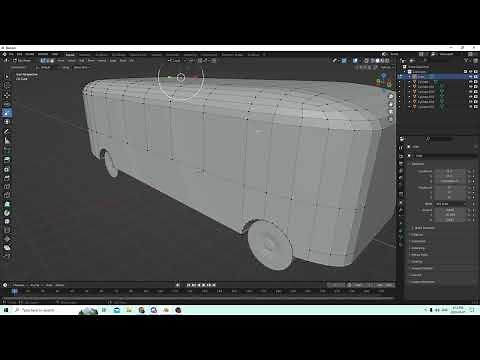Enable face select mode in the header
The width and height of the screenshot is (480, 360).
tap(52, 61)
